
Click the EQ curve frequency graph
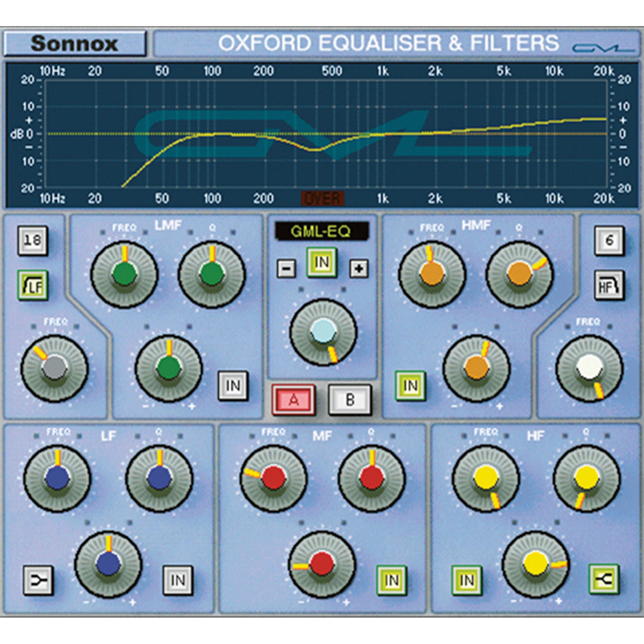(x=325, y=133)
